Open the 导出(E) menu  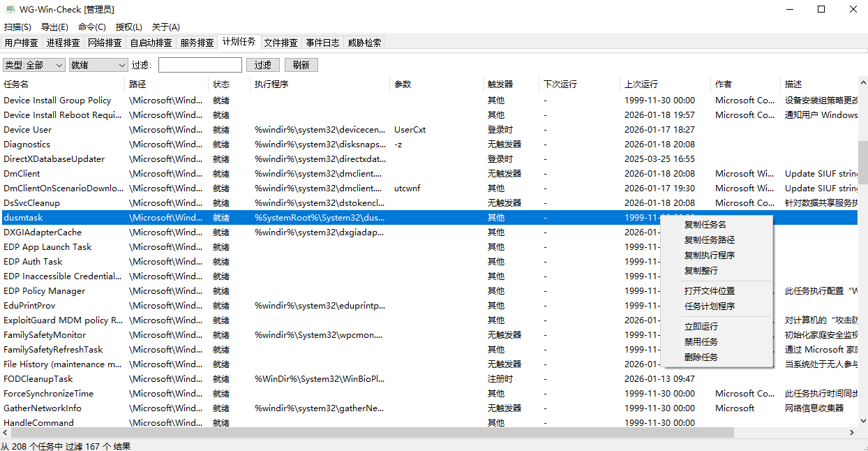pyautogui.click(x=54, y=27)
